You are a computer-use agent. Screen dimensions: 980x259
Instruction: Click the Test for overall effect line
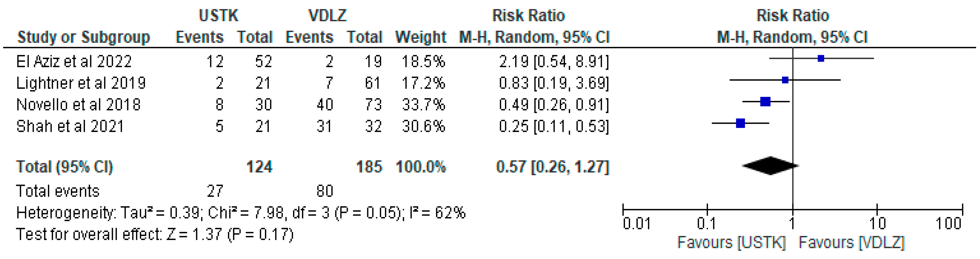155,235
